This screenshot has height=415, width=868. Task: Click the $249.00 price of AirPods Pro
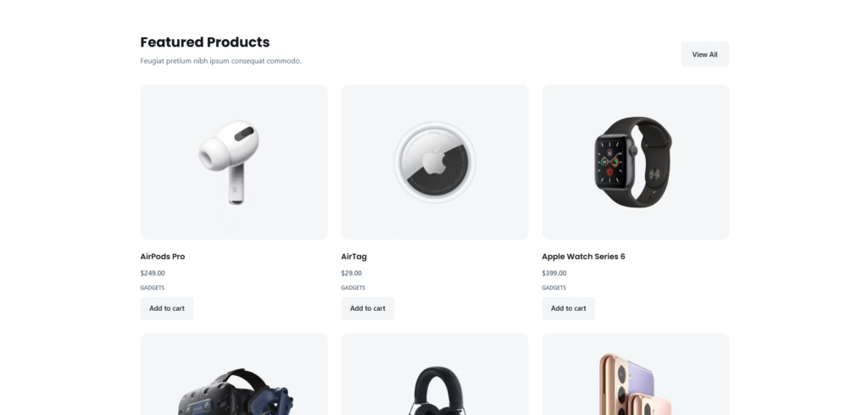tap(153, 274)
